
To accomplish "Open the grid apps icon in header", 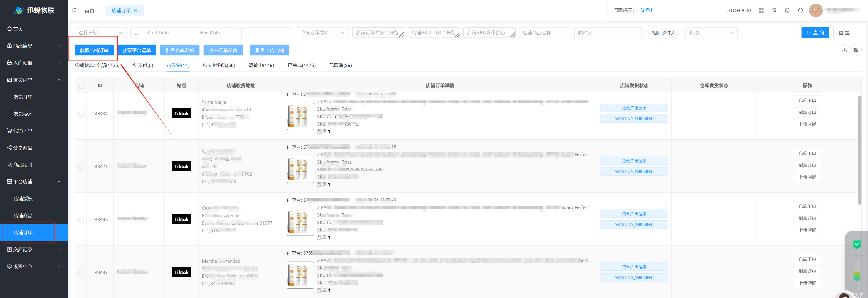I will (x=761, y=10).
